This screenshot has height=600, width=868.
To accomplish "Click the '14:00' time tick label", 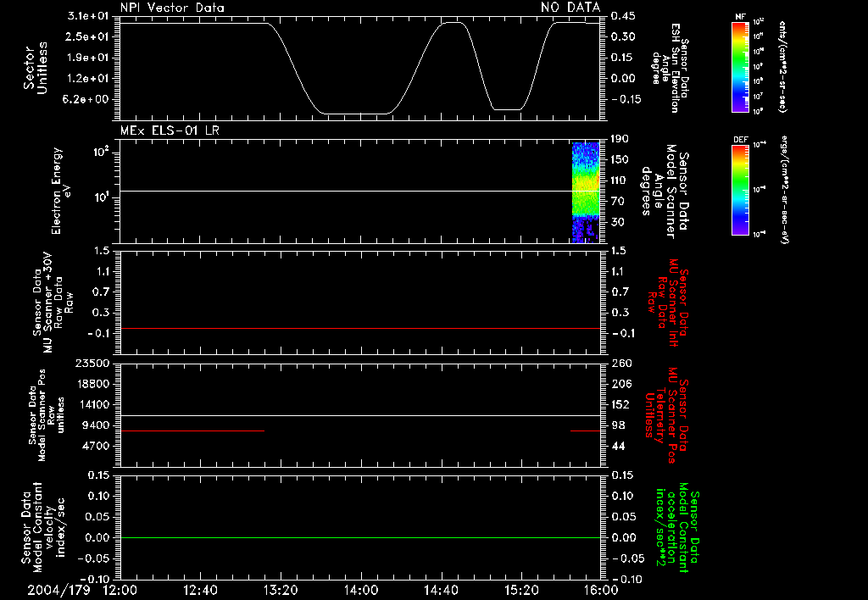I will point(361,590).
